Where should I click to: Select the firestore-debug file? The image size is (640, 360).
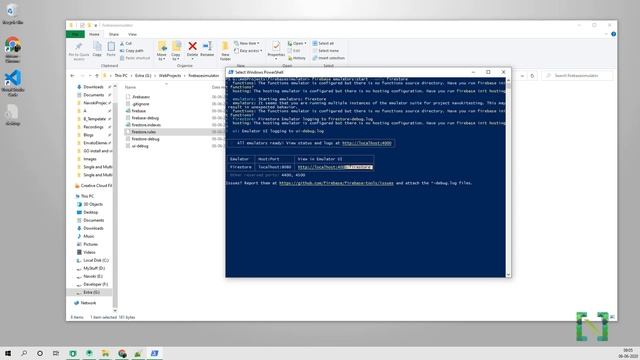145,139
